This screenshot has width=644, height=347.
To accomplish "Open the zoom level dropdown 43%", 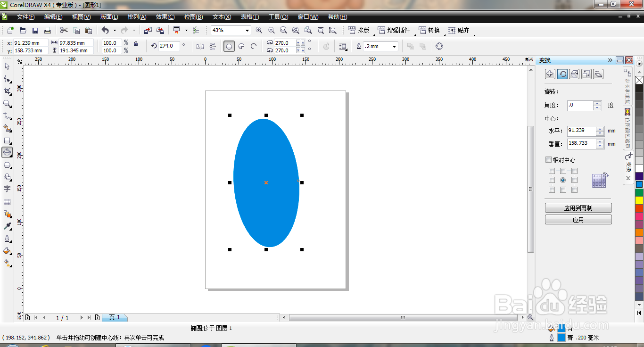I will 247,30.
